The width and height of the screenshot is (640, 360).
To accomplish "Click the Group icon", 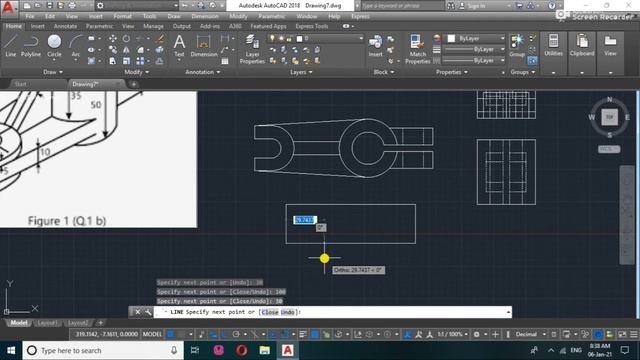I will click(x=517, y=46).
